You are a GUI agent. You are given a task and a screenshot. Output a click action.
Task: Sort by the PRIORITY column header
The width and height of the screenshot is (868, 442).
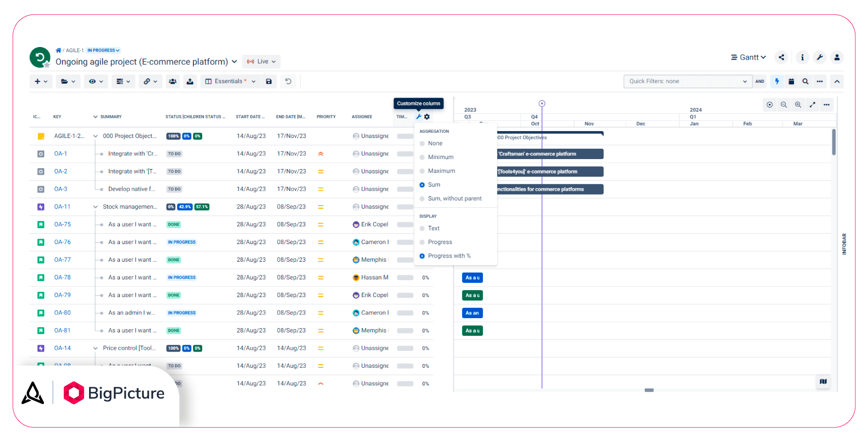326,117
